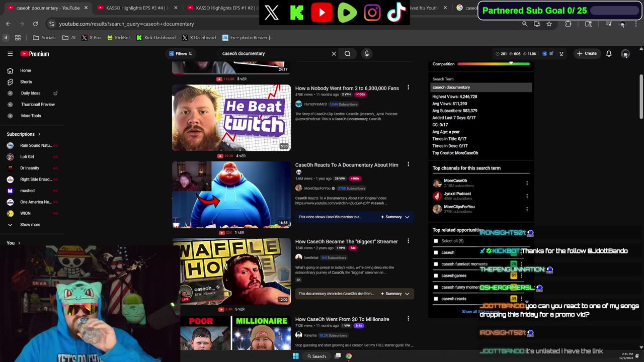Viewport: 644px width, 362px height.
Task: Open the Socials bookmarks folder
Action: coord(44,38)
